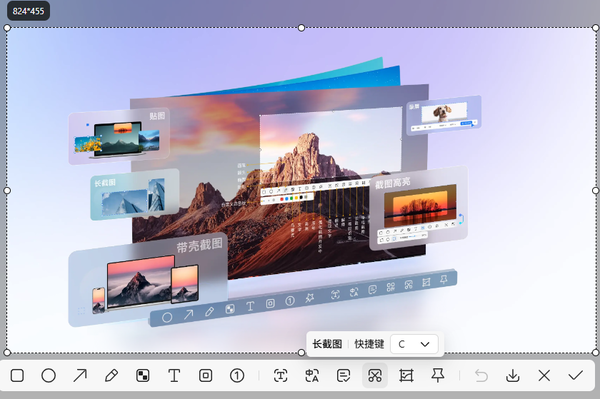Select the text T tool
The height and width of the screenshot is (399, 600).
coord(174,376)
